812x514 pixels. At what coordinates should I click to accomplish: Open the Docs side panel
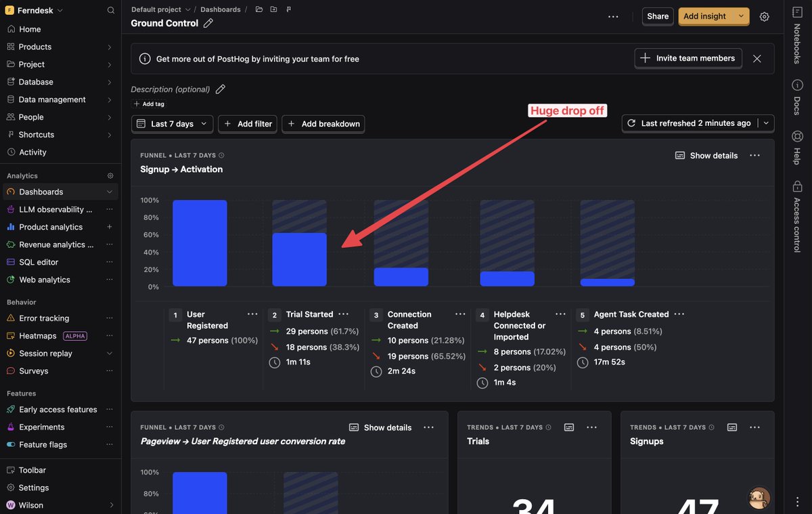pos(797,98)
